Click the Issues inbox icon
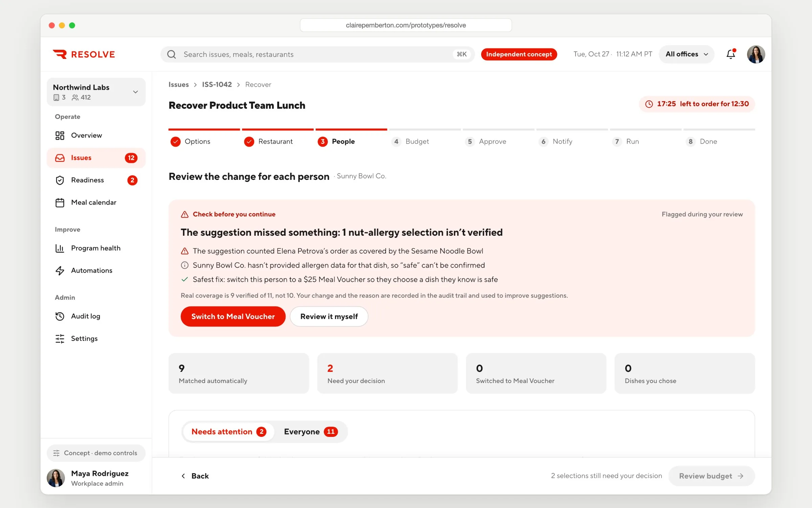The width and height of the screenshot is (812, 508). [60, 158]
